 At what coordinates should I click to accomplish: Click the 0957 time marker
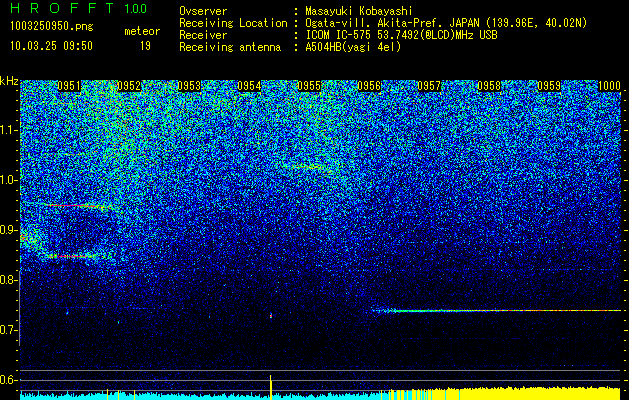pos(429,86)
